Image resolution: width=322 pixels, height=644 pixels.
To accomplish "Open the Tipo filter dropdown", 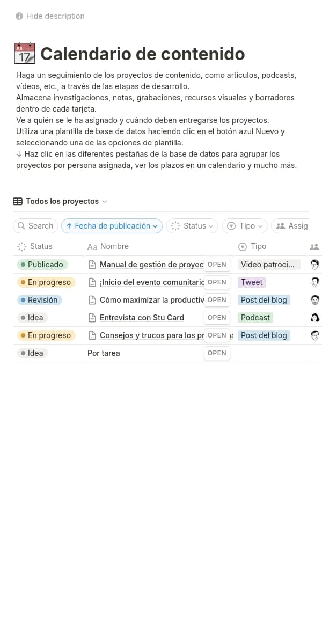I will point(245,226).
